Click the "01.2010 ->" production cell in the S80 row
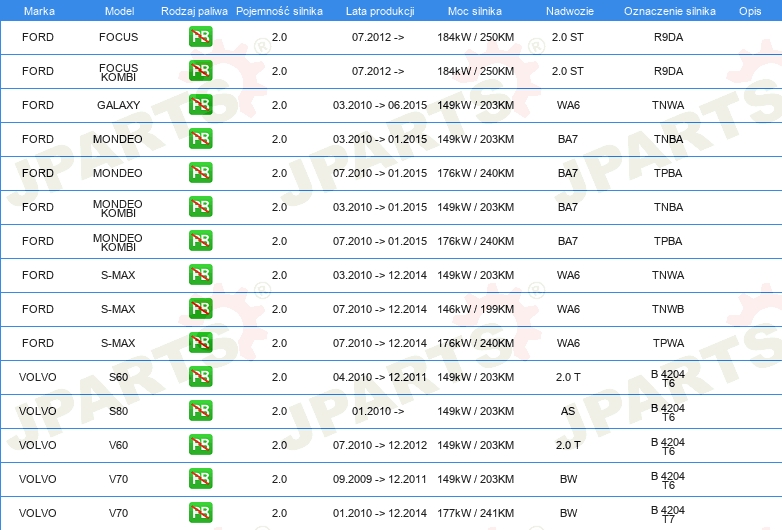The height and width of the screenshot is (530, 782). [x=378, y=411]
